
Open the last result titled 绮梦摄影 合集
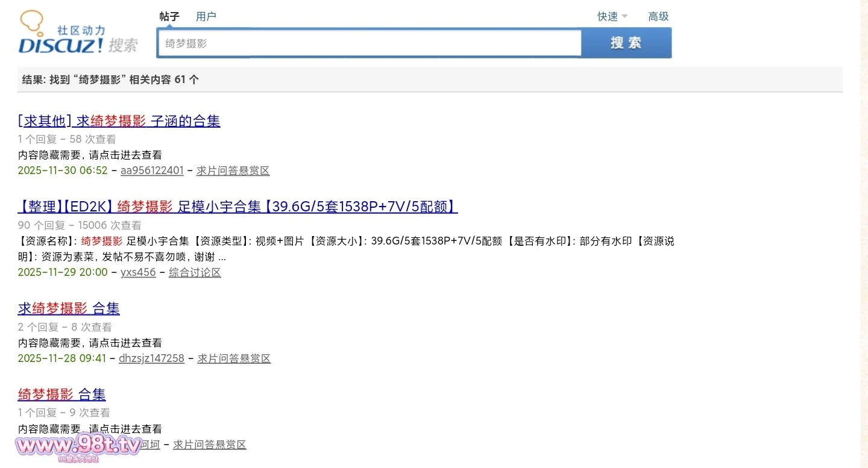[x=62, y=395]
